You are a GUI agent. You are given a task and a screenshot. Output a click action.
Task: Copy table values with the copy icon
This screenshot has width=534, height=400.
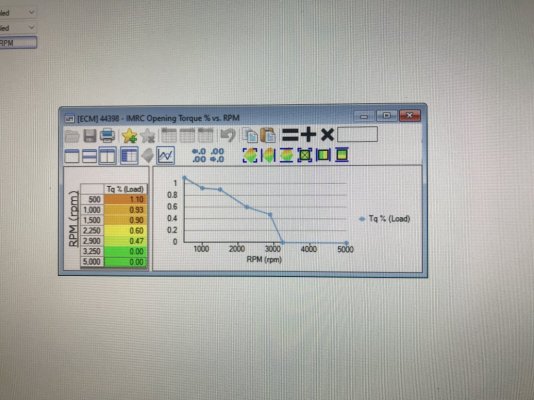[250, 135]
